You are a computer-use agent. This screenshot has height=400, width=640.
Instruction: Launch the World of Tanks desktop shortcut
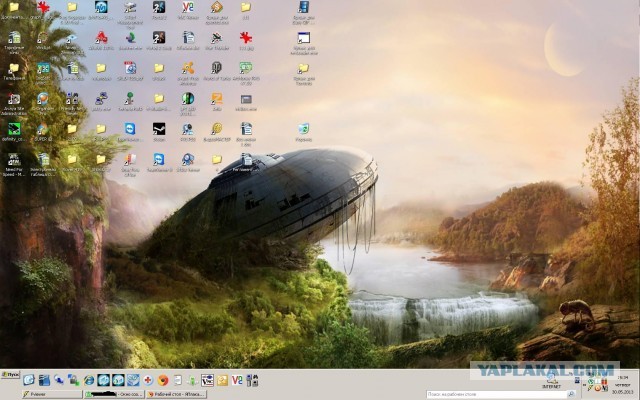click(x=216, y=68)
